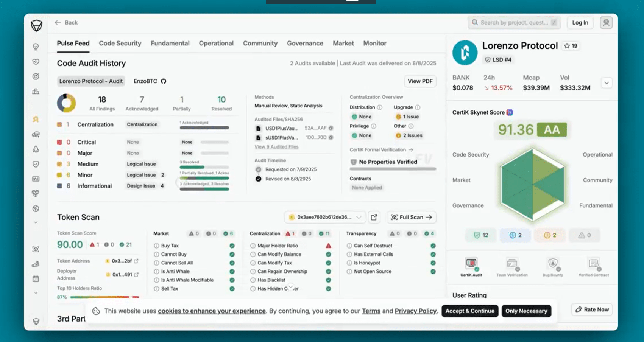Click the info icon next to Buy Tax
Viewport: 644px width, 342px height.
[156, 246]
